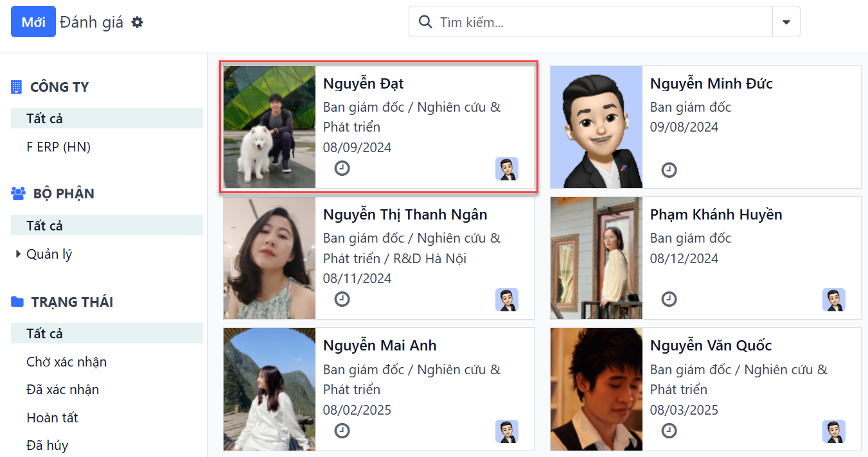
Task: Select Tất cả under BỘ PHẬN
Action: [107, 225]
